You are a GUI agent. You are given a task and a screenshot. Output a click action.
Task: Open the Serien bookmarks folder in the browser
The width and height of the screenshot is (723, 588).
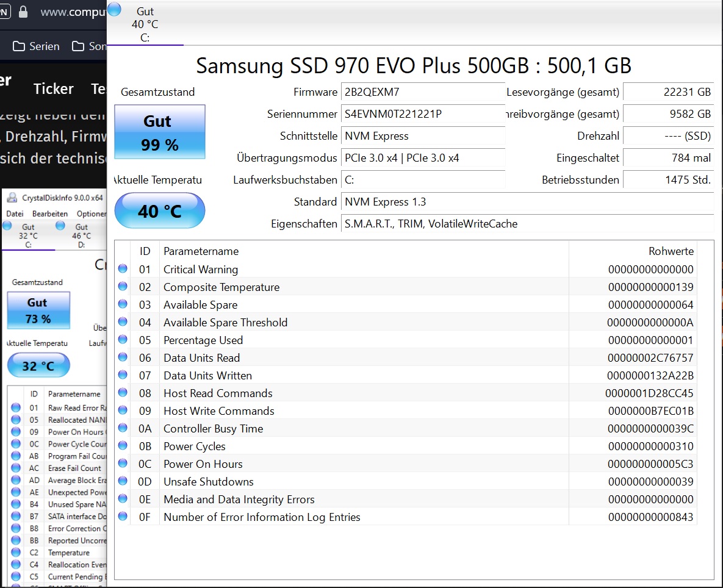[36, 46]
